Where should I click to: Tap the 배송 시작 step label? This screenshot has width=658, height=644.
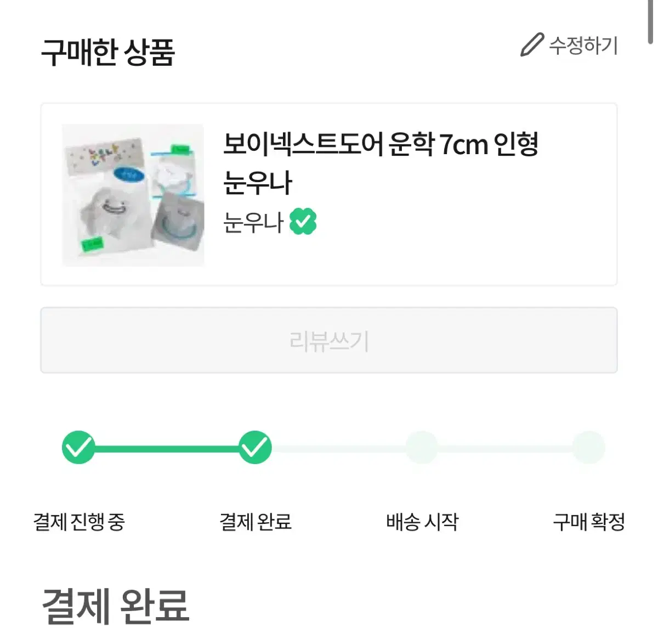(x=422, y=521)
